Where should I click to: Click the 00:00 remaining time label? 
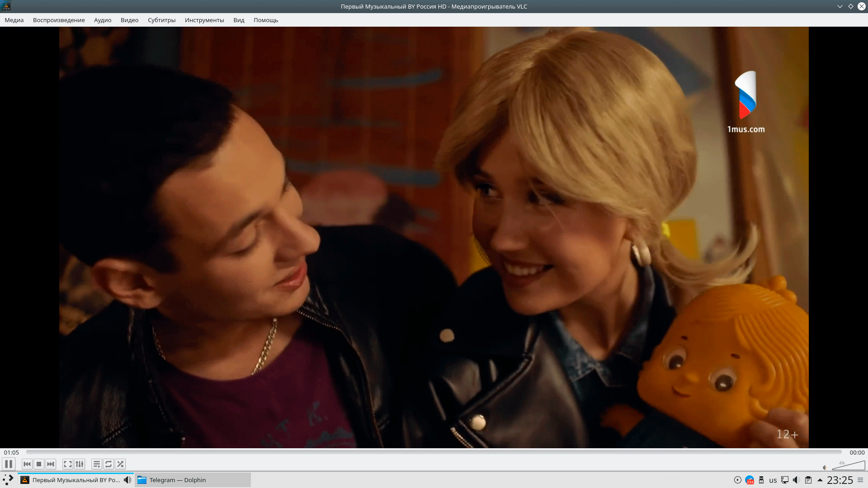[x=857, y=452]
